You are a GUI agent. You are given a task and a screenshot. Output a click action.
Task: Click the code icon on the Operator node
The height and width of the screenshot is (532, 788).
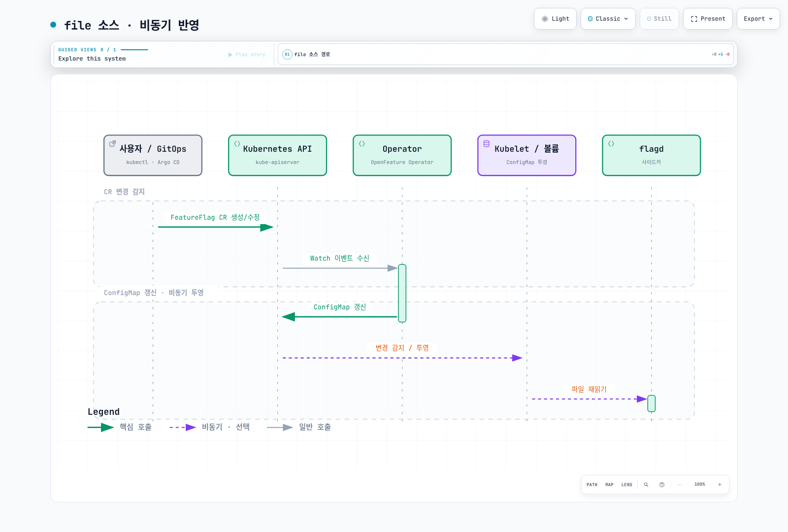pyautogui.click(x=361, y=144)
